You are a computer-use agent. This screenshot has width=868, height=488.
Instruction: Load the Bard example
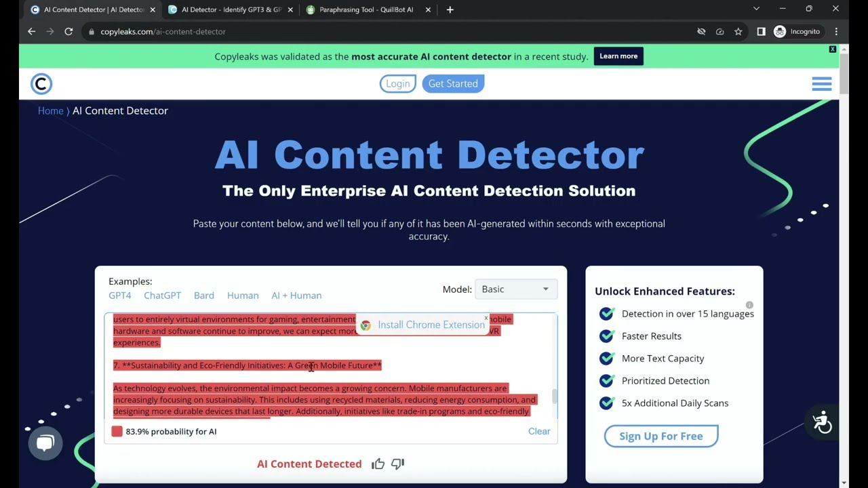coord(203,296)
